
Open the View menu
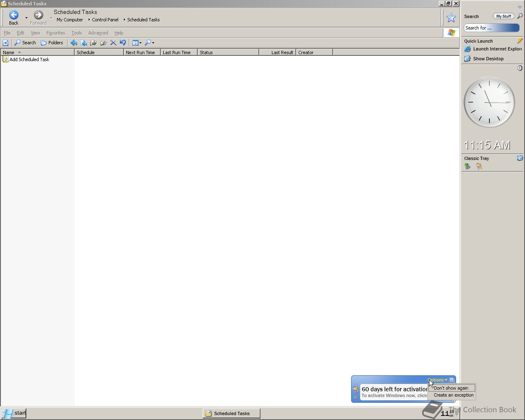coord(35,33)
